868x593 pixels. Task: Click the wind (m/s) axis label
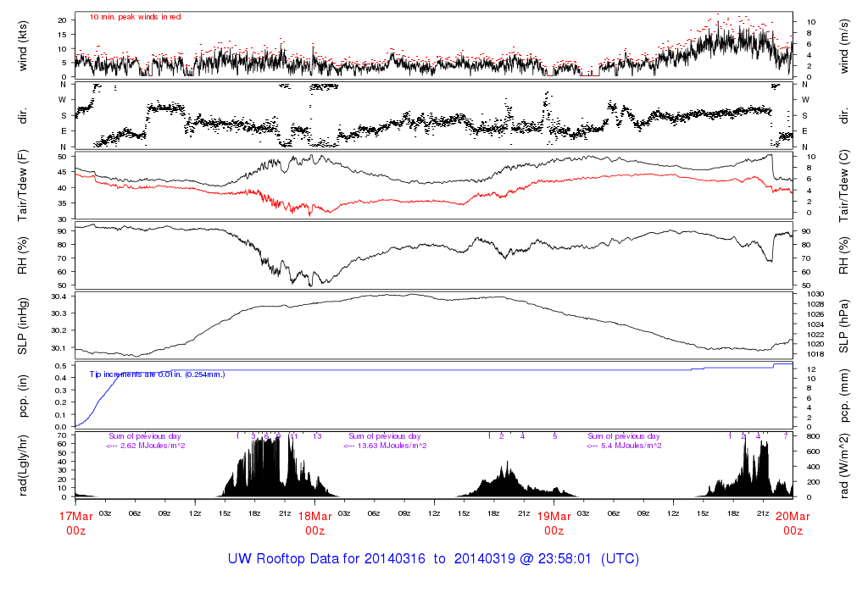click(844, 47)
